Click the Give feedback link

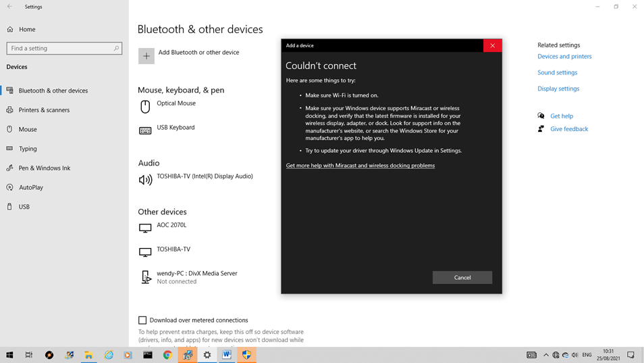coord(569,128)
